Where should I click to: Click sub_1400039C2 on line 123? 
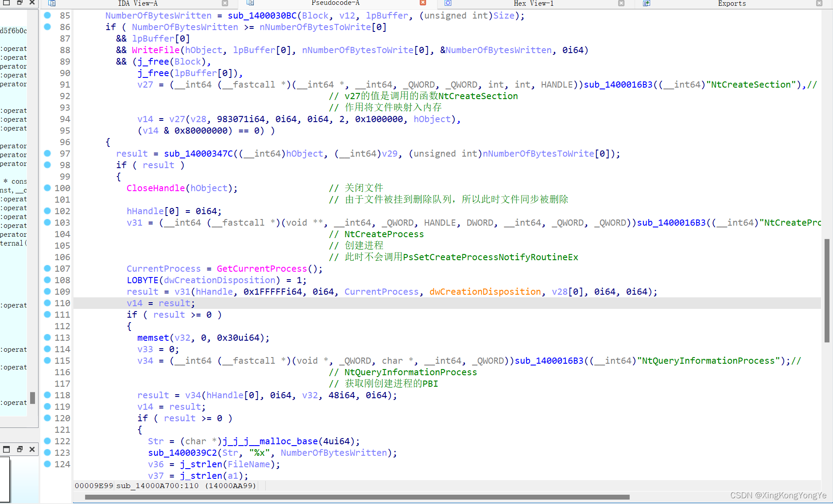[182, 453]
